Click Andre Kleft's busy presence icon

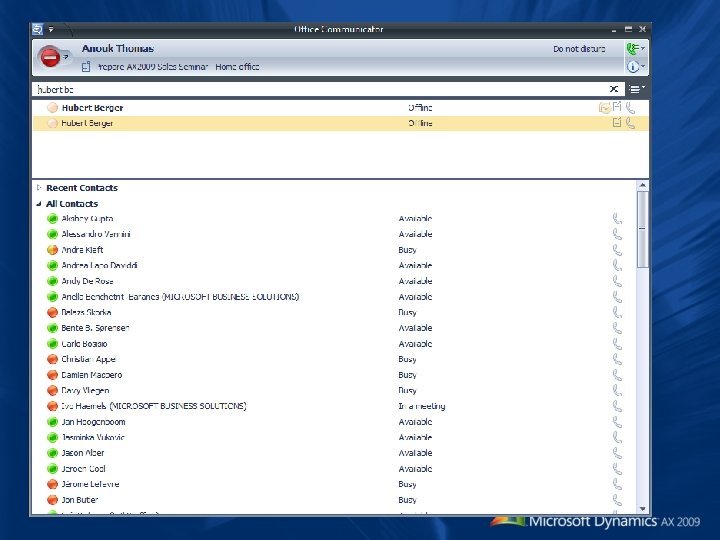point(52,250)
